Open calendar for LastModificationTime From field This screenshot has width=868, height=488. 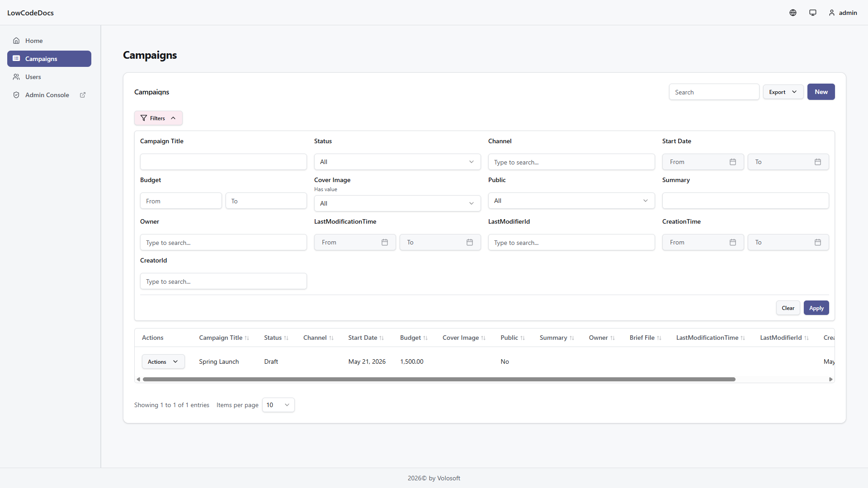[x=385, y=242]
